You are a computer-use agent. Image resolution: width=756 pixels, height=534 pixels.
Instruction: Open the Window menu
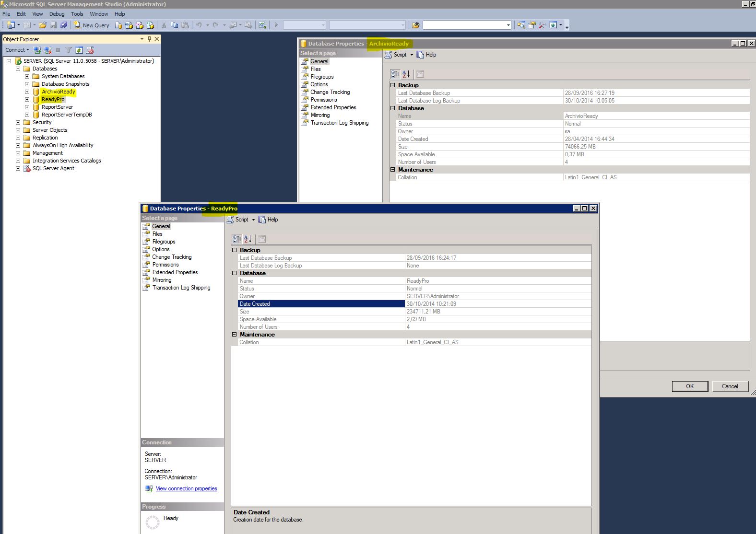(x=99, y=14)
